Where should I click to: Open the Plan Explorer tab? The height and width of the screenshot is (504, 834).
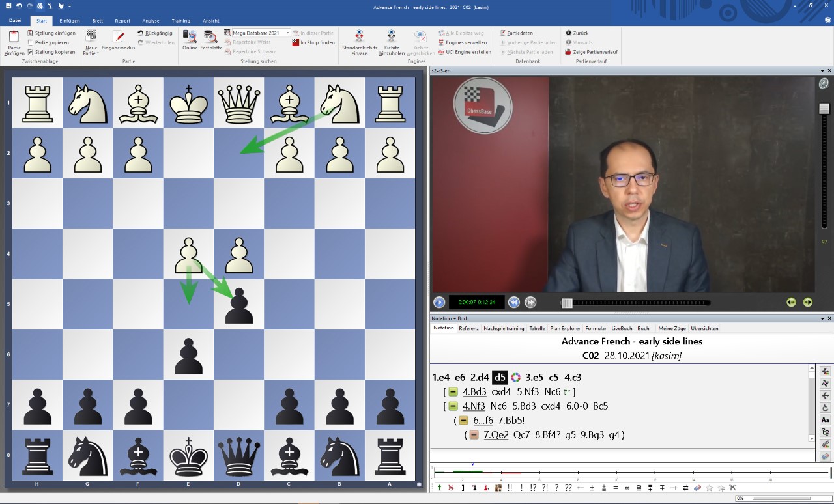coord(565,328)
